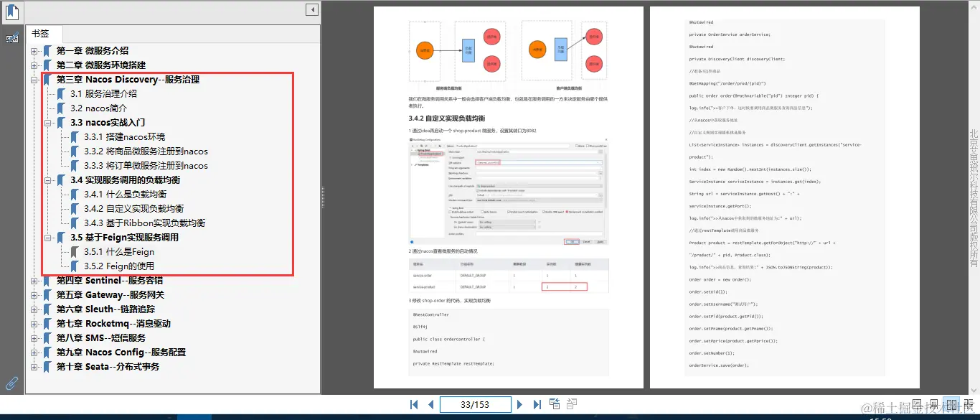Go forward to next view
The image size is (980, 420).
click(x=572, y=404)
